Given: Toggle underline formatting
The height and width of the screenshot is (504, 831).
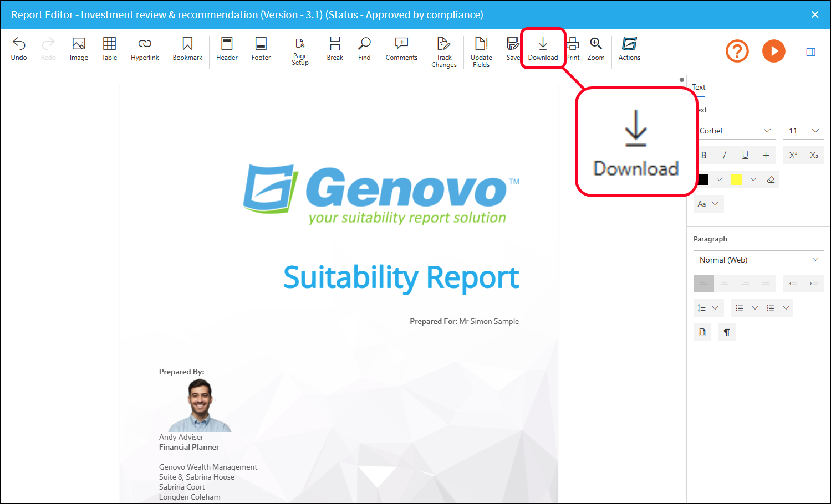Looking at the screenshot, I should click(745, 155).
